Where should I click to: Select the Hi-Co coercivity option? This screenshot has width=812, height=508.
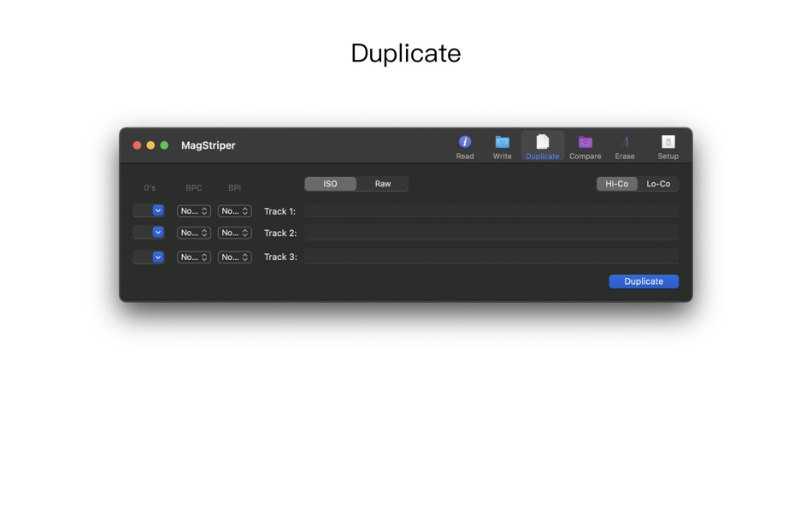pyautogui.click(x=616, y=183)
